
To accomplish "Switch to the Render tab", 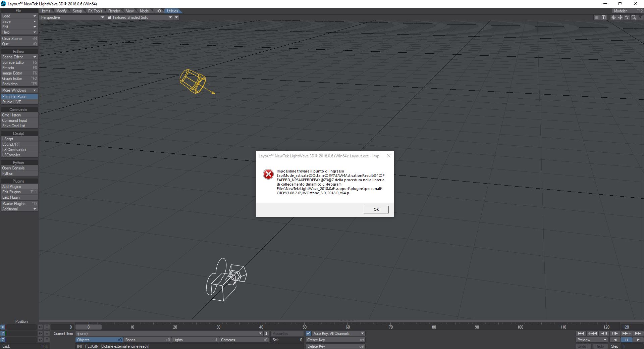I will tap(114, 11).
